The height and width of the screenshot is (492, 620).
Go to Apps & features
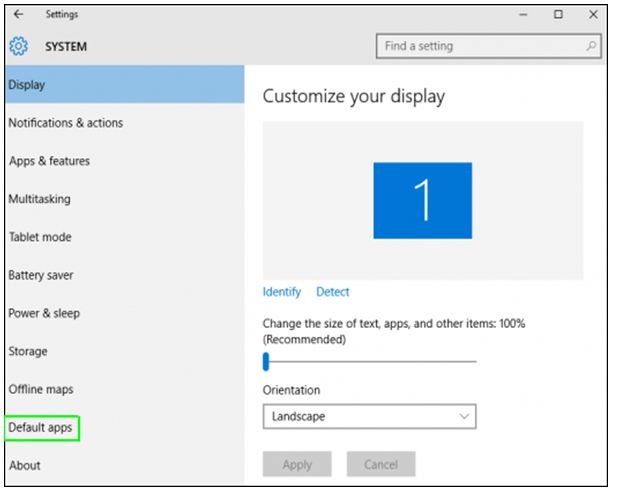tap(49, 161)
